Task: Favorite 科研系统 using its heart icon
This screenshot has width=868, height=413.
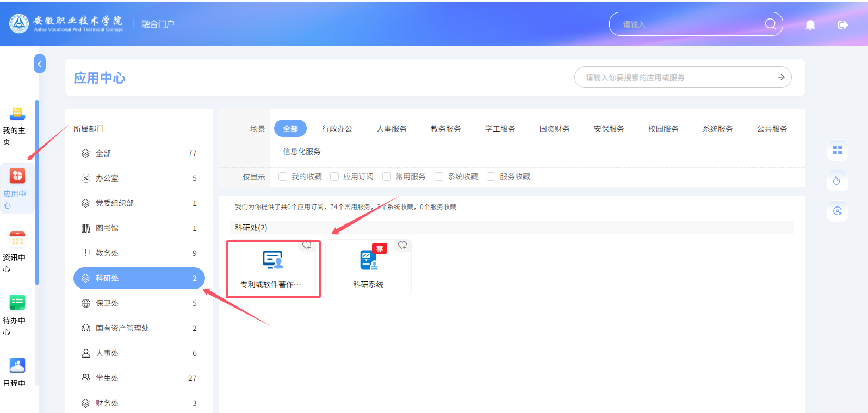Action: point(402,246)
